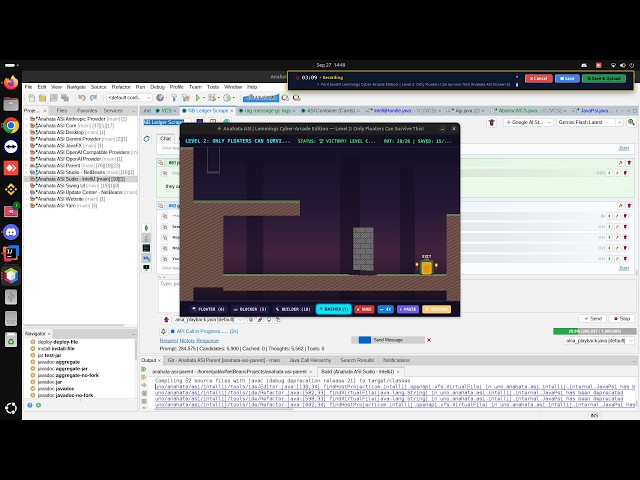This screenshot has height=480, width=640.
Task: Click the Stop button in chat panel
Action: [x=622, y=319]
